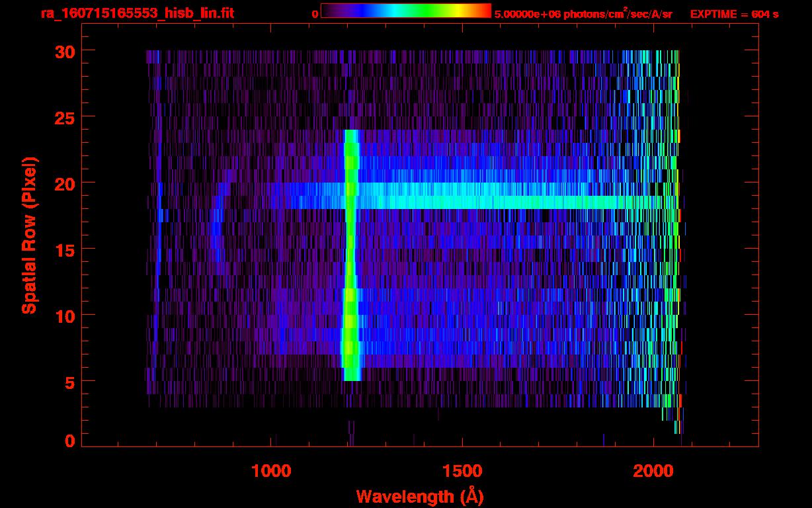Screen dimensions: 812x508
Task: Select the color bar minimum label 0
Action: tap(315, 14)
